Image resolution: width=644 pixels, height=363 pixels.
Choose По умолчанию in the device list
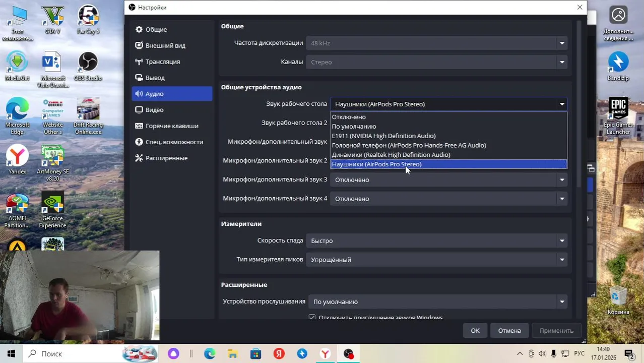(448, 127)
